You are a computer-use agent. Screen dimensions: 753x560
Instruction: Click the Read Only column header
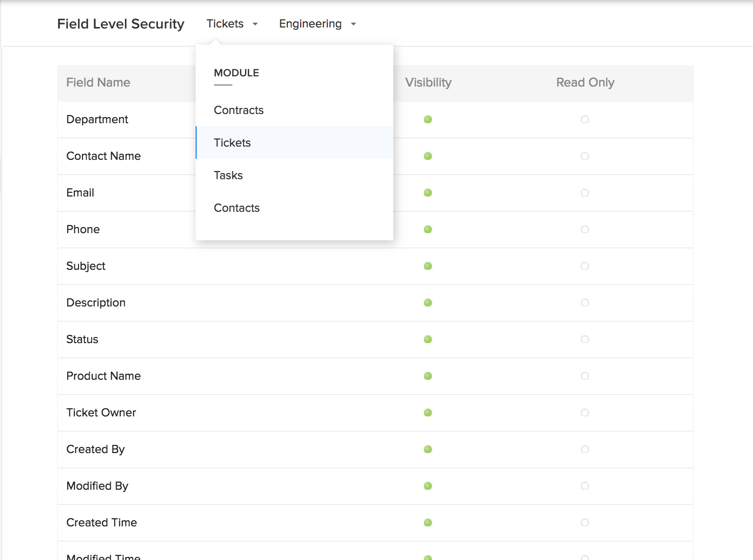tap(585, 82)
